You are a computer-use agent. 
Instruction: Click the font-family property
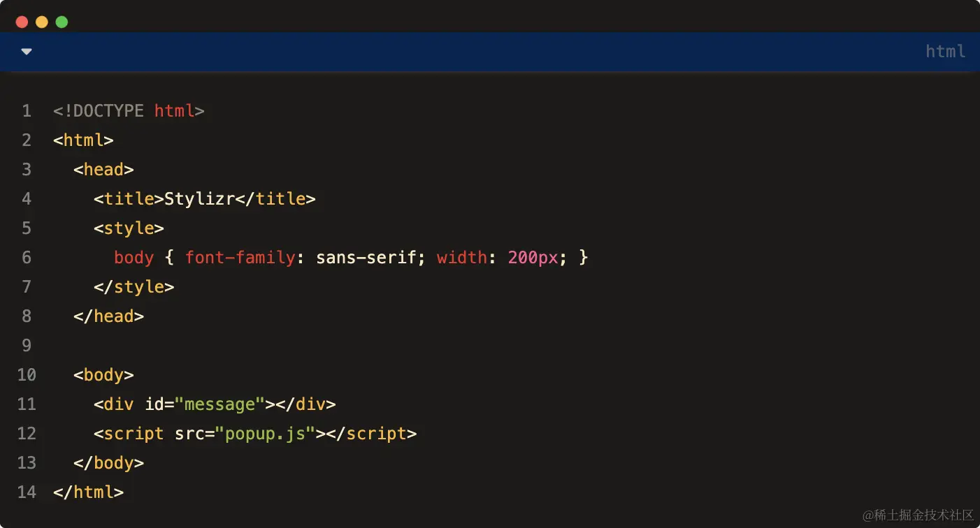click(x=240, y=257)
